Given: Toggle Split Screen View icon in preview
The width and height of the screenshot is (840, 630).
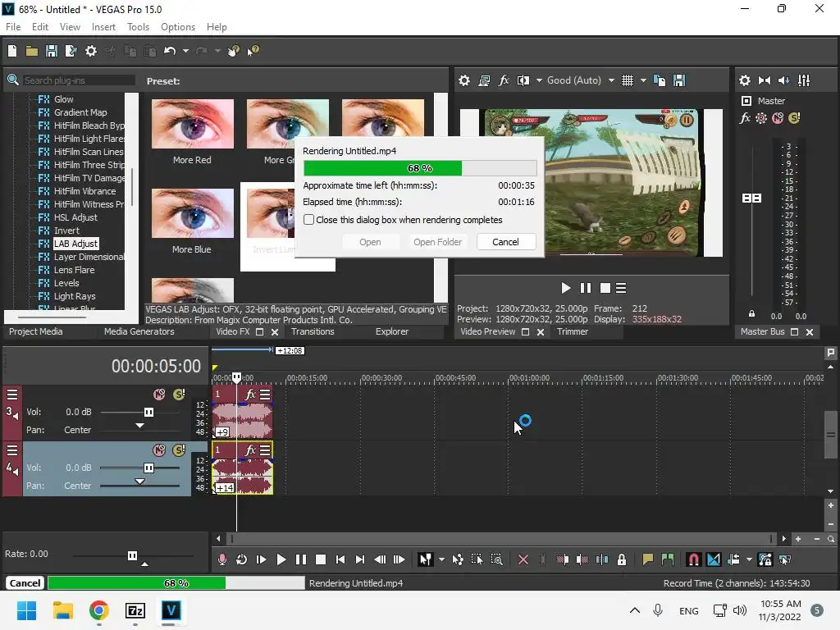Looking at the screenshot, I should point(523,80).
